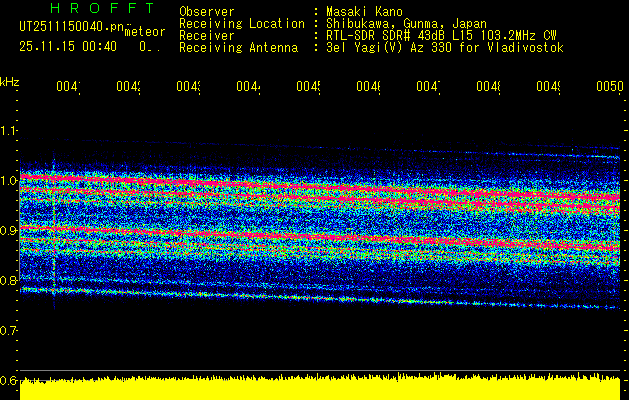Click the 'Observer' field label
Viewport: 629px width, 400px height.
pos(207,11)
